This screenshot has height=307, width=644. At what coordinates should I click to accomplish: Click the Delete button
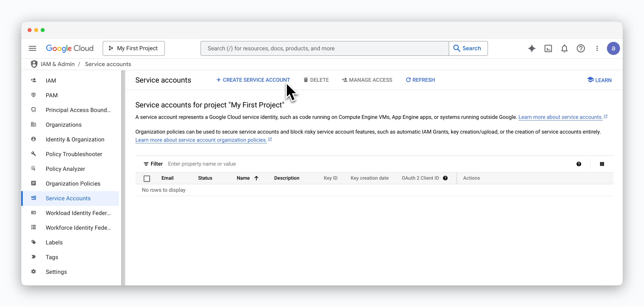[x=316, y=80]
